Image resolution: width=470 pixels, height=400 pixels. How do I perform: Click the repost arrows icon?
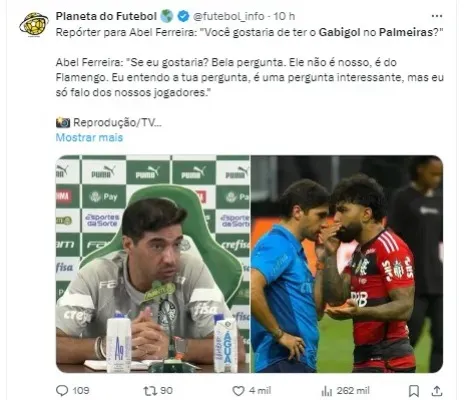tap(150, 391)
